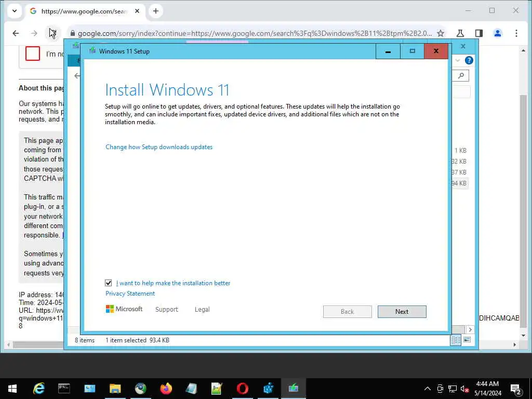
Task: Open a new Chrome tab
Action: 156,11
